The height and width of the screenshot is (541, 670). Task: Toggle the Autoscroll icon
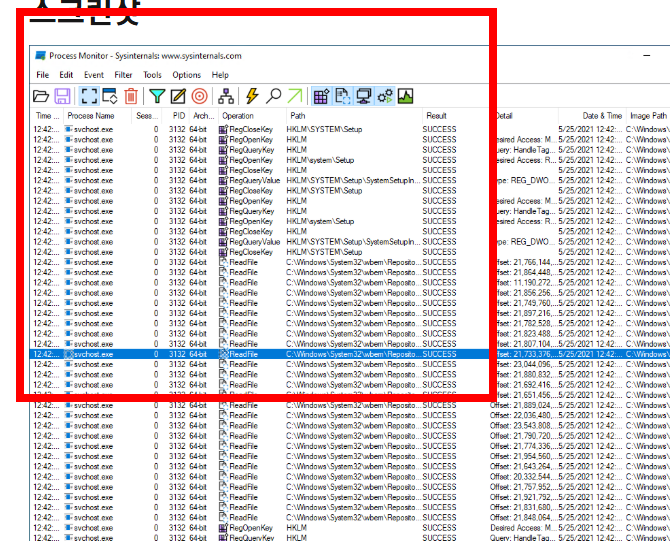pyautogui.click(x=110, y=96)
